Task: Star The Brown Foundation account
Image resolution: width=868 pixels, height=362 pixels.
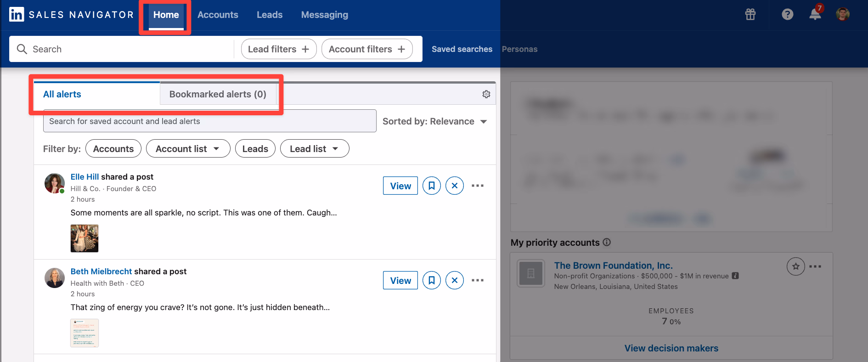Action: click(x=796, y=266)
